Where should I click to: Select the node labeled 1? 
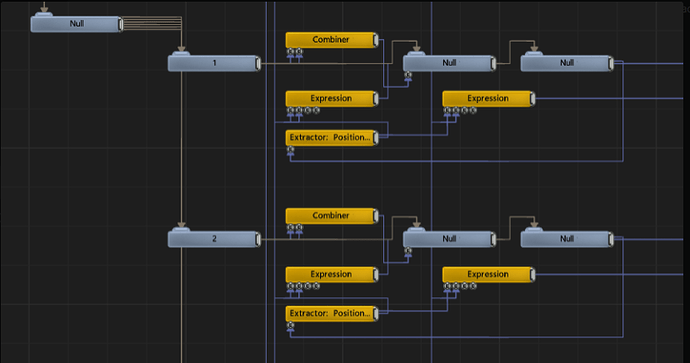coord(214,63)
